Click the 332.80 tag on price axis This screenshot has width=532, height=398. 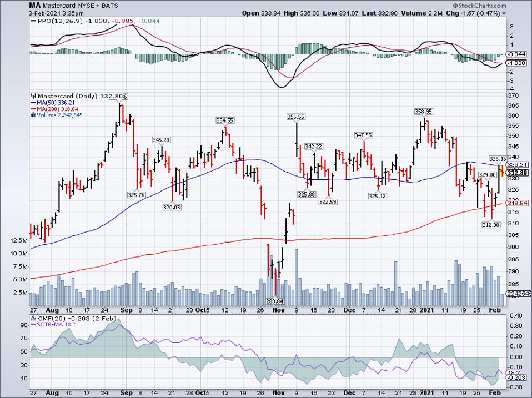pos(518,173)
